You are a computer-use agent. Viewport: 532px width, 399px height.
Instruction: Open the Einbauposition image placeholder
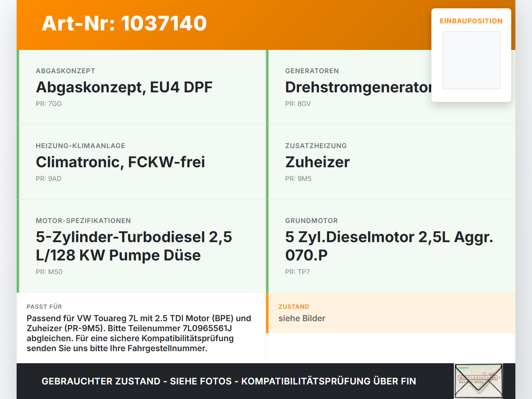(x=471, y=60)
